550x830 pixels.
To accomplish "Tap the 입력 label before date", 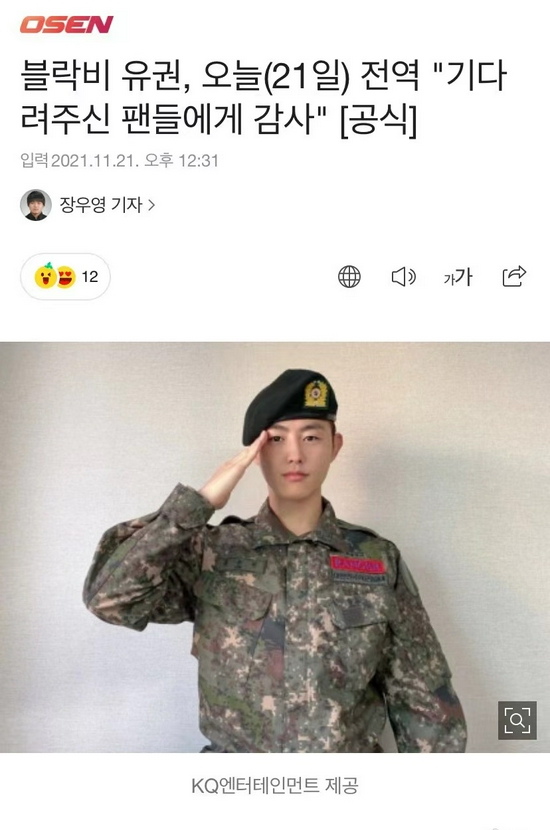I will click(35, 160).
